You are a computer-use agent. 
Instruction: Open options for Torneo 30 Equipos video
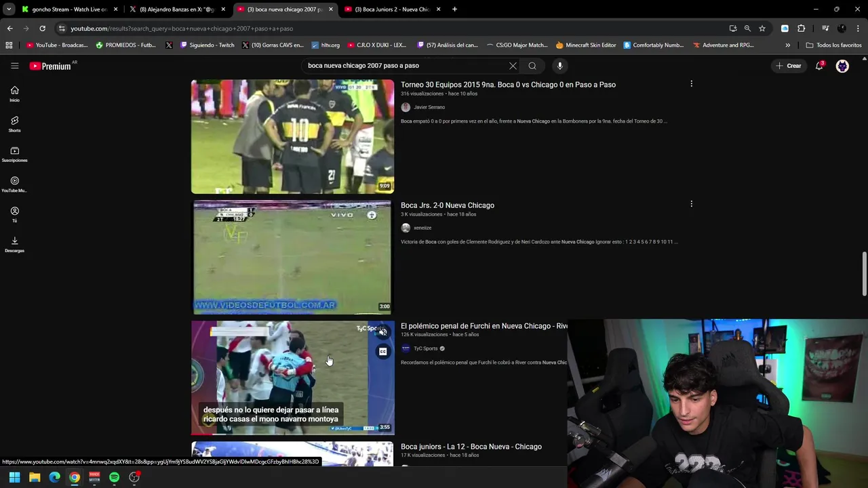tap(691, 84)
